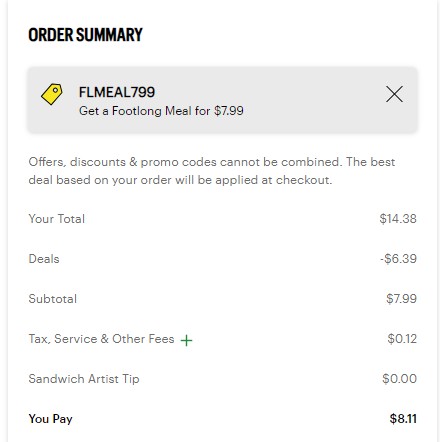Click the $8.11 final amount
The height and width of the screenshot is (442, 440).
click(403, 419)
